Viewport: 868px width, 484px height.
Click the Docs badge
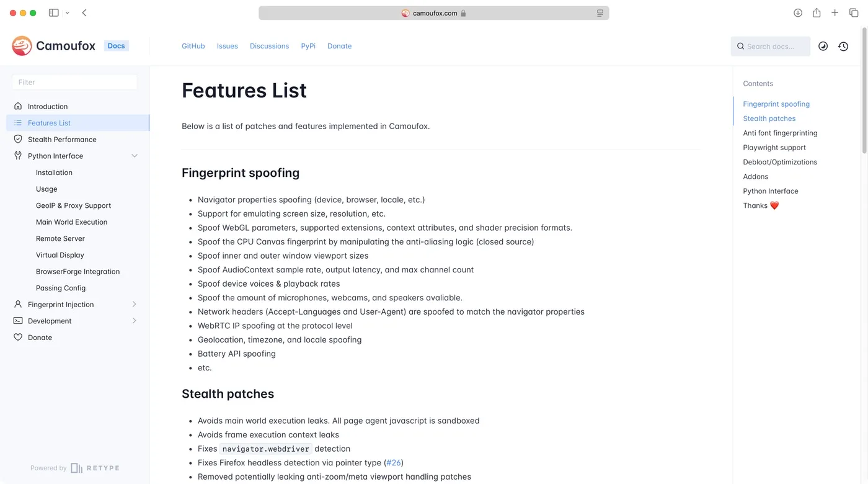coord(116,46)
